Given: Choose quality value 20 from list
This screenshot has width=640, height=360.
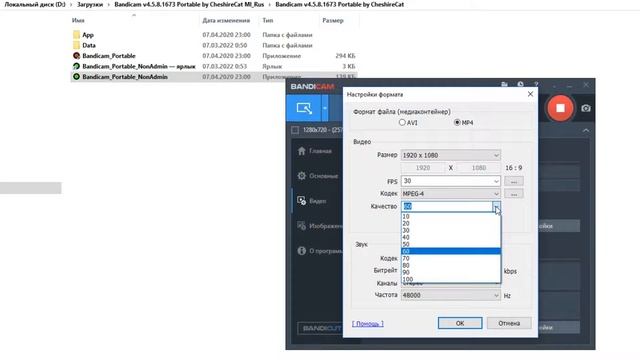Looking at the screenshot, I should [451, 223].
